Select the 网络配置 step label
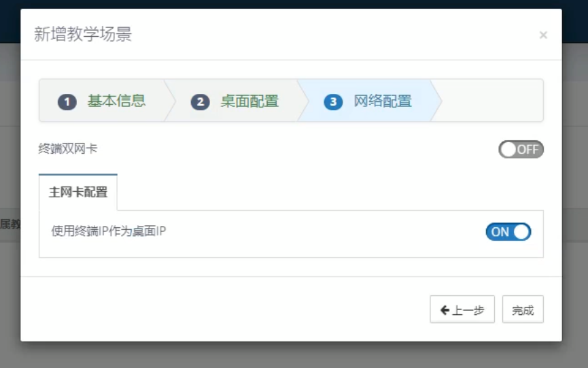This screenshot has height=368, width=588. [383, 101]
